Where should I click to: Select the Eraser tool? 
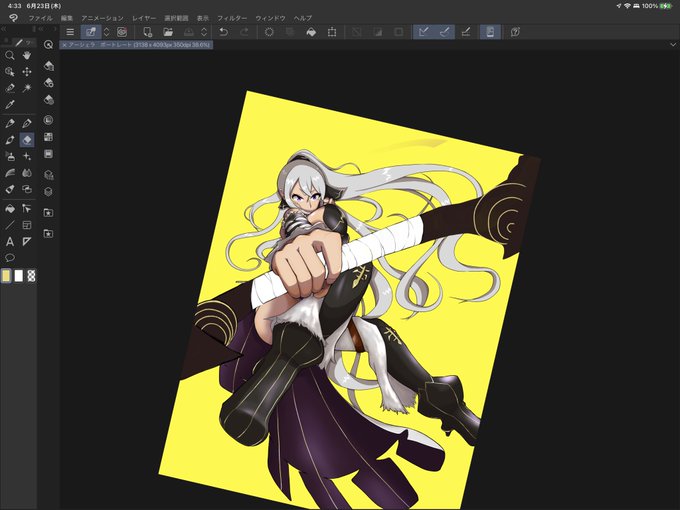pos(27,140)
